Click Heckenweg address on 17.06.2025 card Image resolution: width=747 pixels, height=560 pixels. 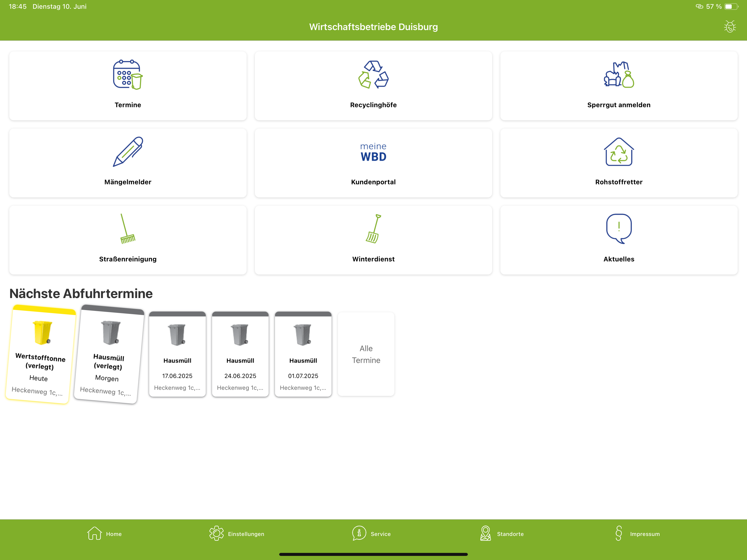click(x=177, y=388)
